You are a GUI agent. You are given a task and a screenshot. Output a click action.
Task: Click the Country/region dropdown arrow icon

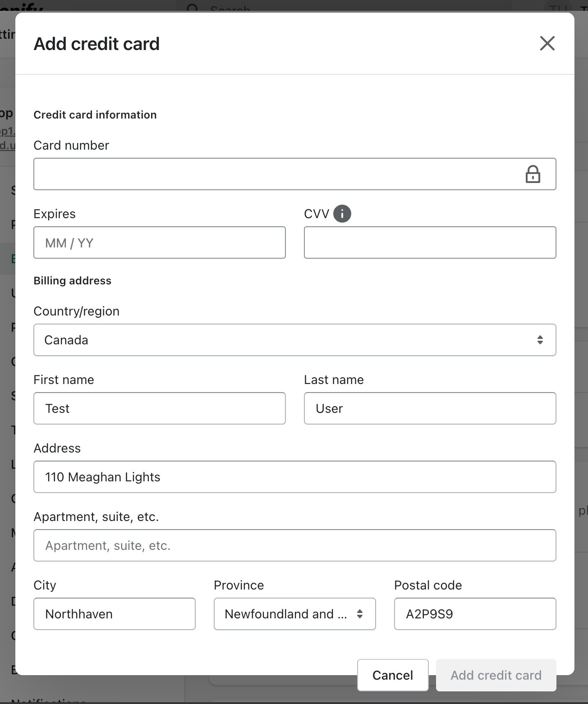tap(540, 340)
